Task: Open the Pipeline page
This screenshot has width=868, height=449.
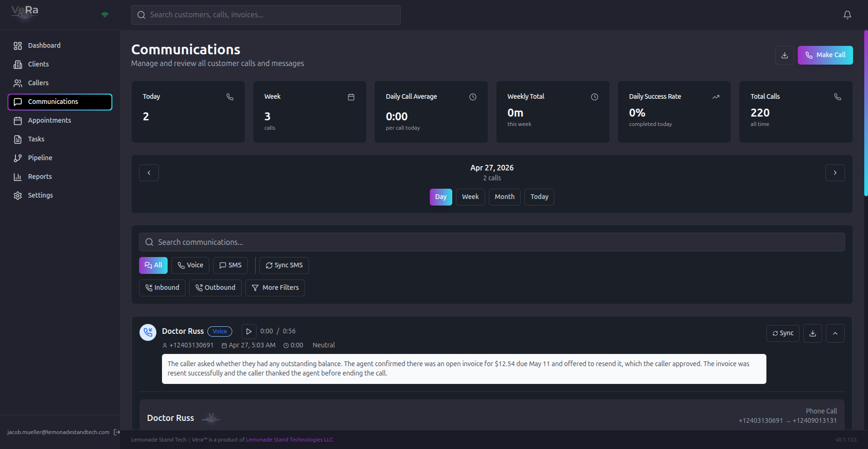Action: [x=60, y=158]
